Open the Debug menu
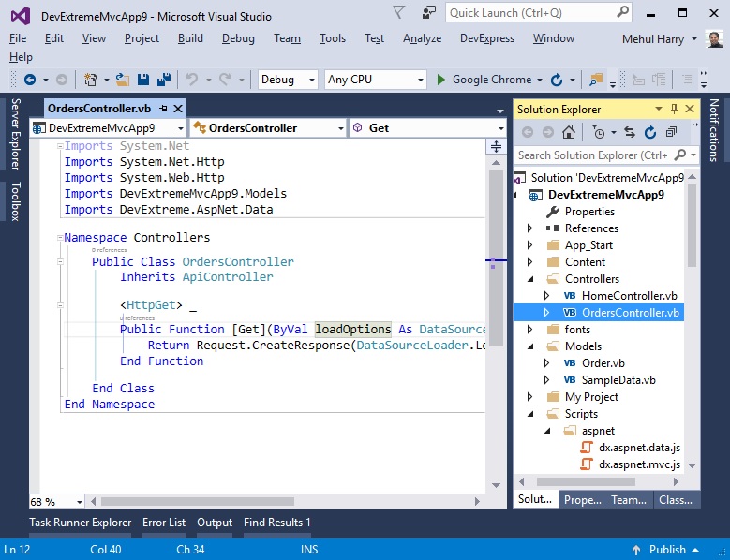 point(238,38)
